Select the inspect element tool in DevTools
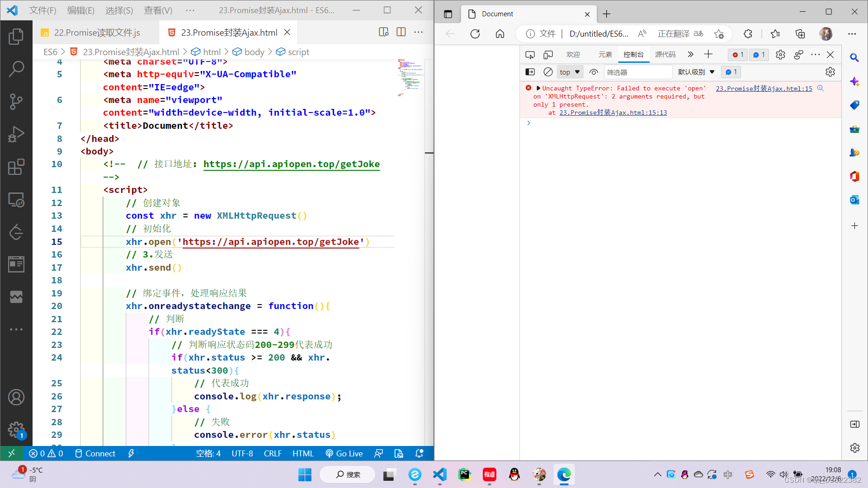 coord(530,54)
